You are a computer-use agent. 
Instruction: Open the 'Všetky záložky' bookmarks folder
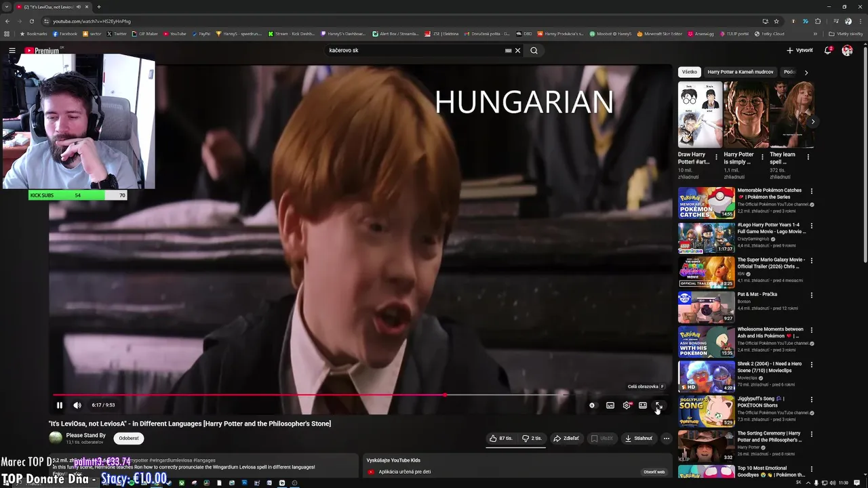846,33
